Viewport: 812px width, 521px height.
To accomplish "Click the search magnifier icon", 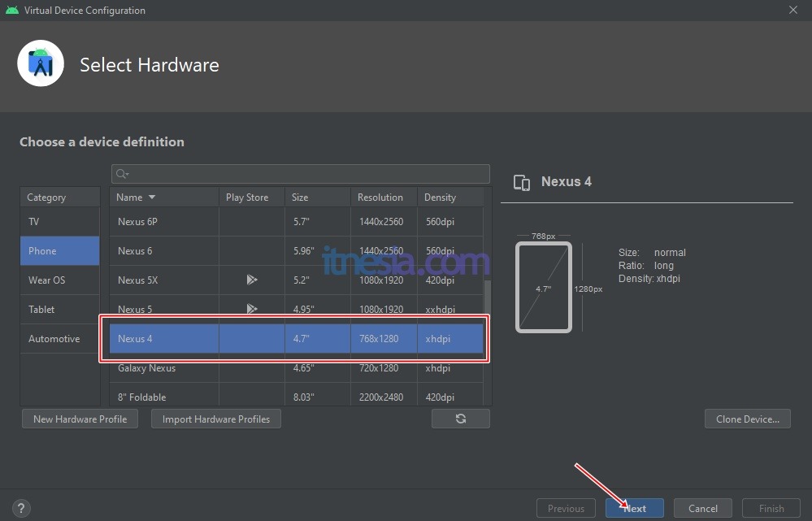I will tap(121, 173).
